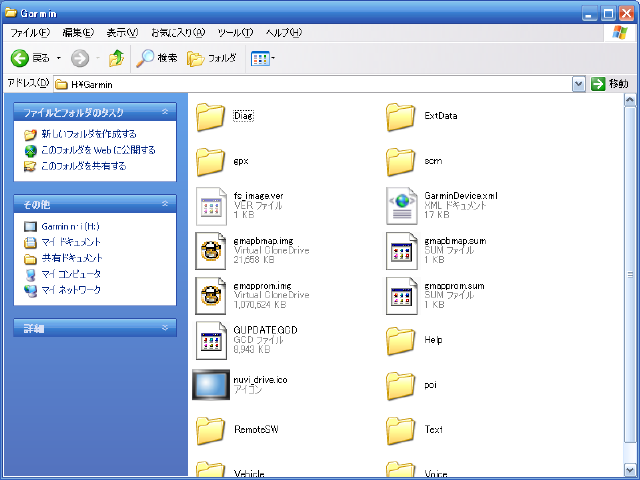Select the scm folder icon
The width and height of the screenshot is (640, 480).
tap(401, 162)
